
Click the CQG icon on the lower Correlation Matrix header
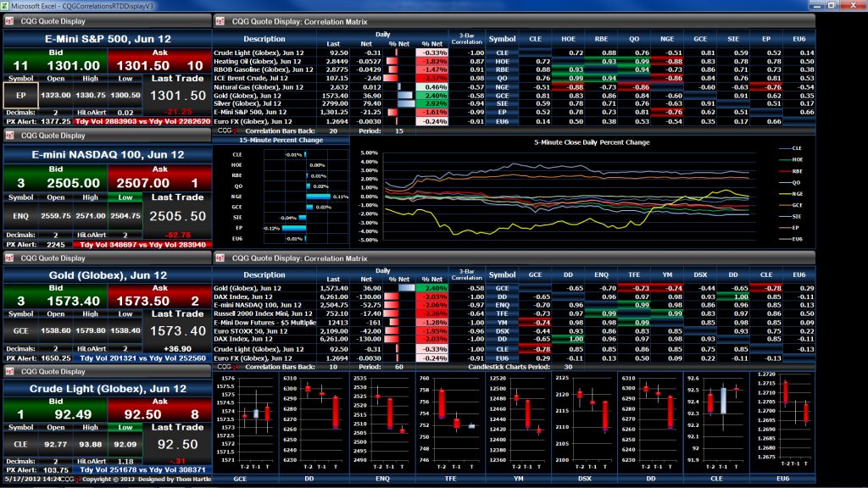pyautogui.click(x=220, y=258)
